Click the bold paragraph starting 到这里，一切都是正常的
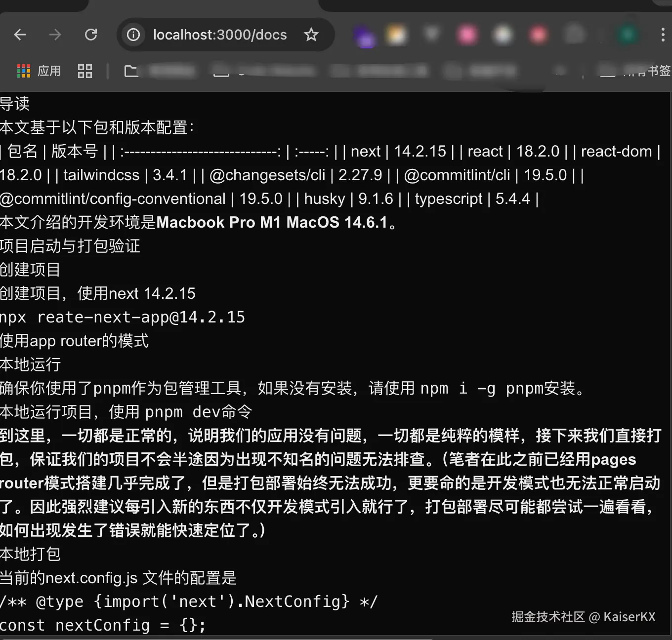Viewport: 672px width, 640px height. 331,483
